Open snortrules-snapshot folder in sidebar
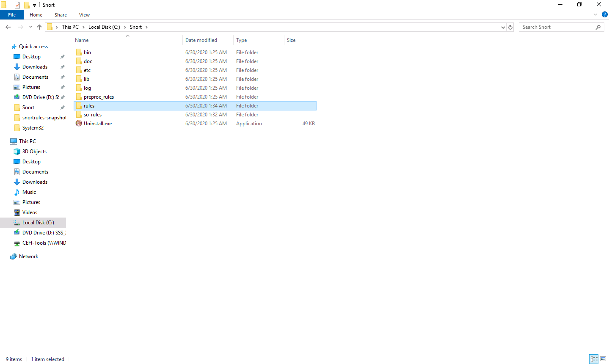The height and width of the screenshot is (364, 609). pyautogui.click(x=44, y=118)
